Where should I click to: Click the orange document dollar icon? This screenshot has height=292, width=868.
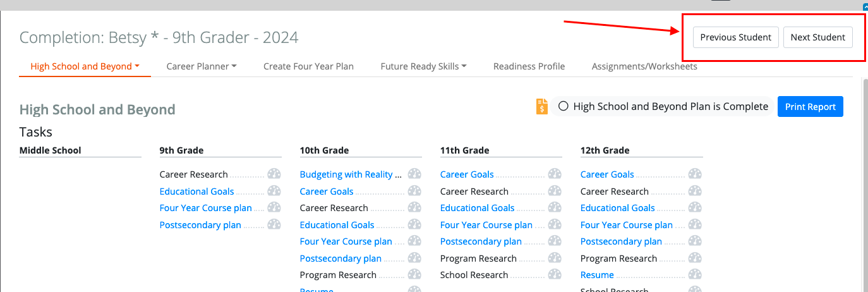542,106
